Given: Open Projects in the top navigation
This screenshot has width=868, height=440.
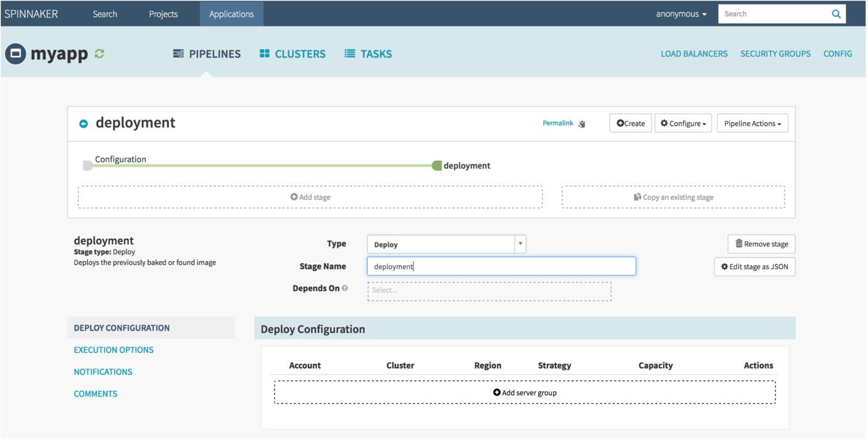Looking at the screenshot, I should pos(163,14).
